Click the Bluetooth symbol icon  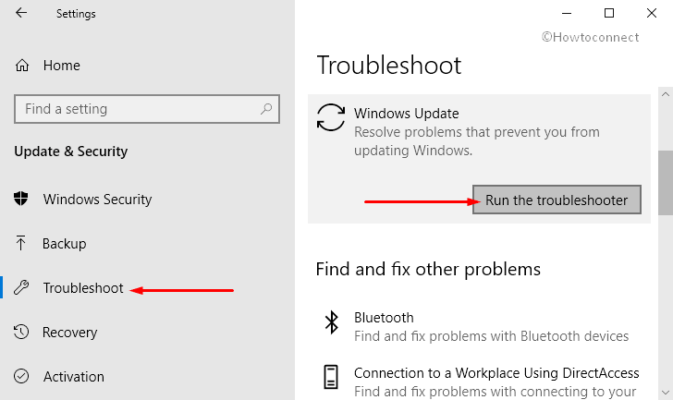click(331, 322)
